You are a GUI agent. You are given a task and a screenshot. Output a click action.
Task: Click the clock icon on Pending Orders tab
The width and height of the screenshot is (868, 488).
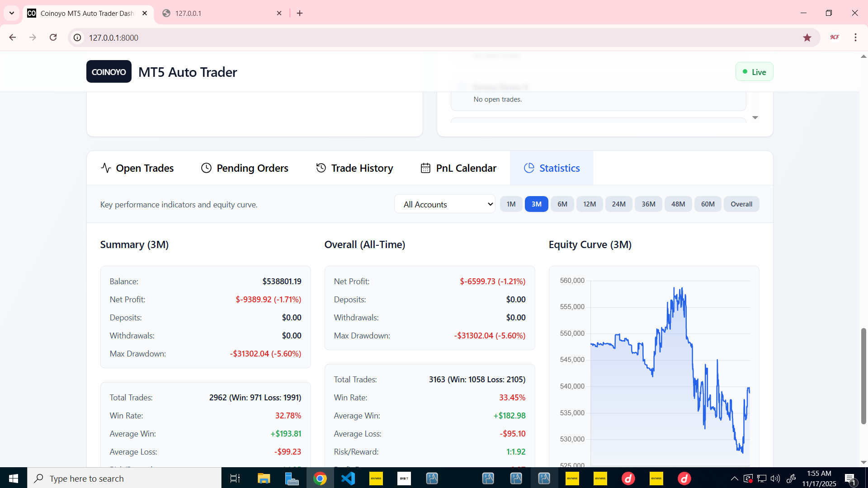[206, 168]
